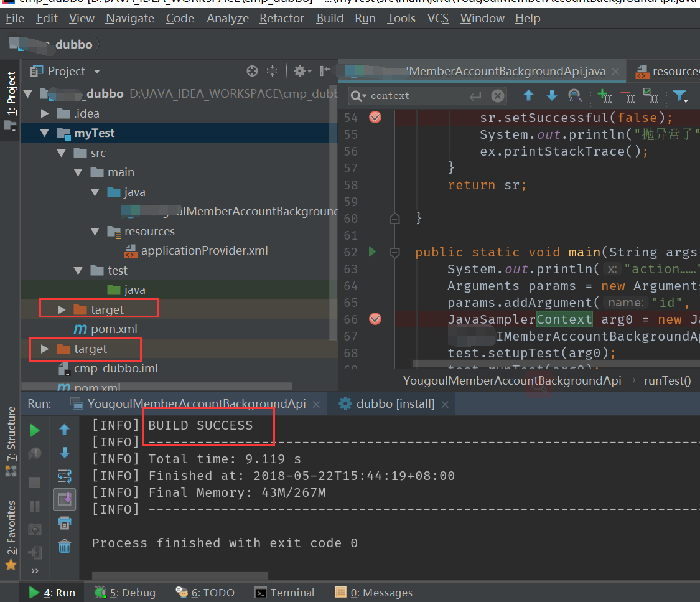The image size is (700, 602).
Task: Clear console output with trash icon
Action: click(x=65, y=547)
